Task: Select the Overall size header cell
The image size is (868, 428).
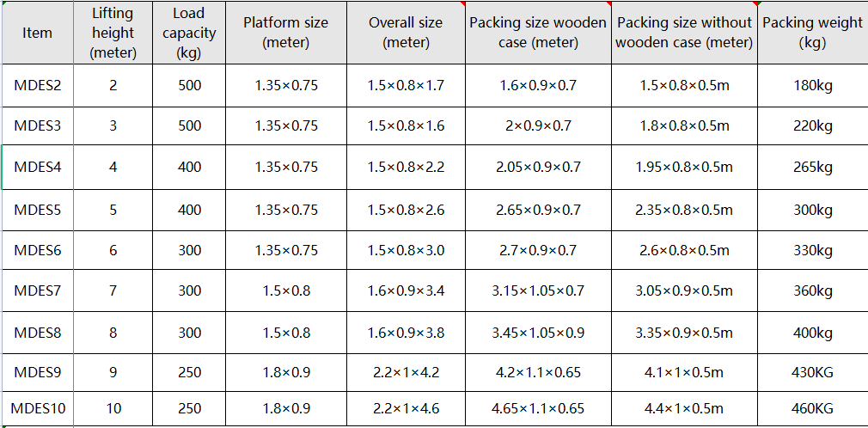Action: (x=406, y=33)
